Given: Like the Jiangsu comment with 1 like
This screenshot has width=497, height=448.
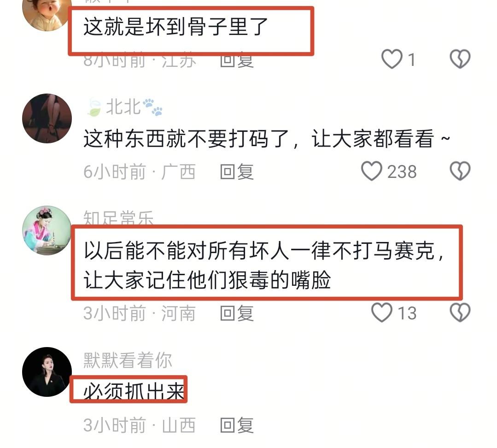Looking at the screenshot, I should tap(392, 59).
